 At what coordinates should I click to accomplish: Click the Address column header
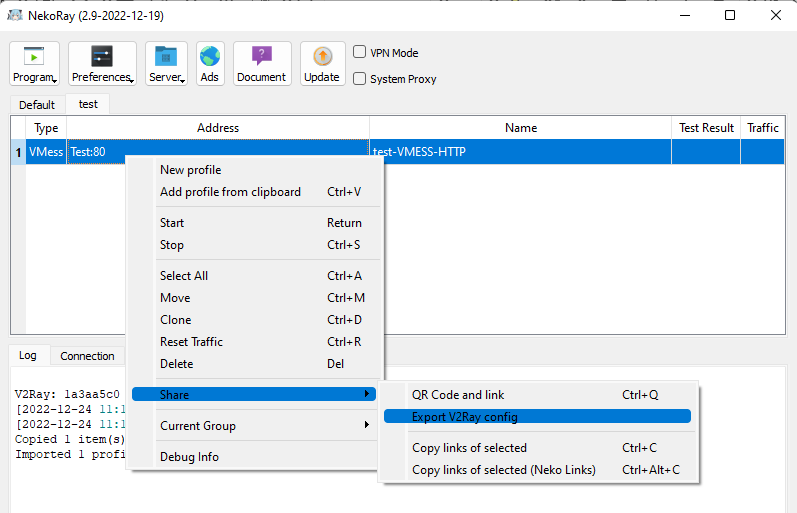coord(218,128)
